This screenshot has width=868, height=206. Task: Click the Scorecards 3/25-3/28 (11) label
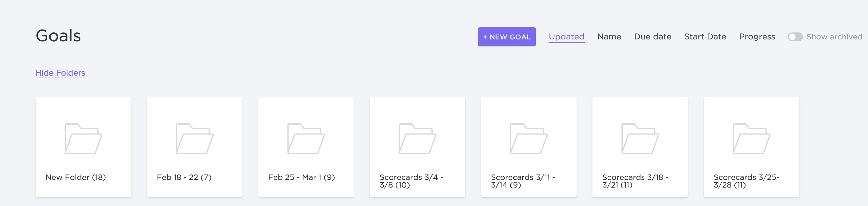click(746, 181)
